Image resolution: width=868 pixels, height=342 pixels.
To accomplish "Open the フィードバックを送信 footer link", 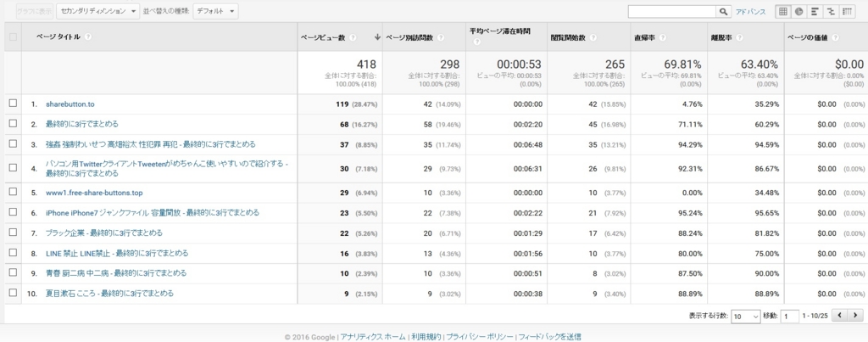I will click(x=549, y=336).
